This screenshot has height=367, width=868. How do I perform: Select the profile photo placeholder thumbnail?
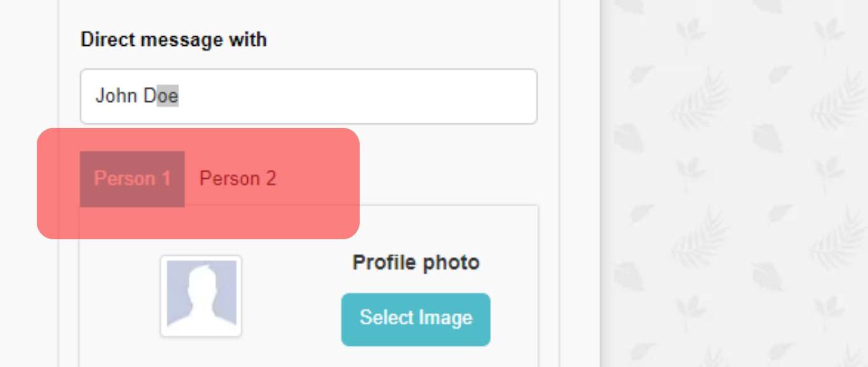201,296
